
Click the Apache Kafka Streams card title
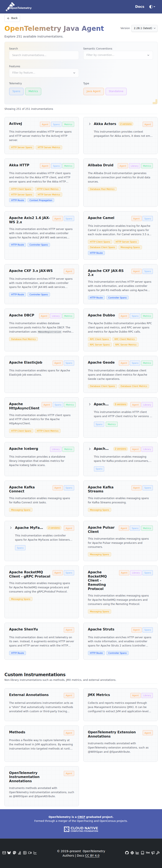pyautogui.click(x=101, y=489)
